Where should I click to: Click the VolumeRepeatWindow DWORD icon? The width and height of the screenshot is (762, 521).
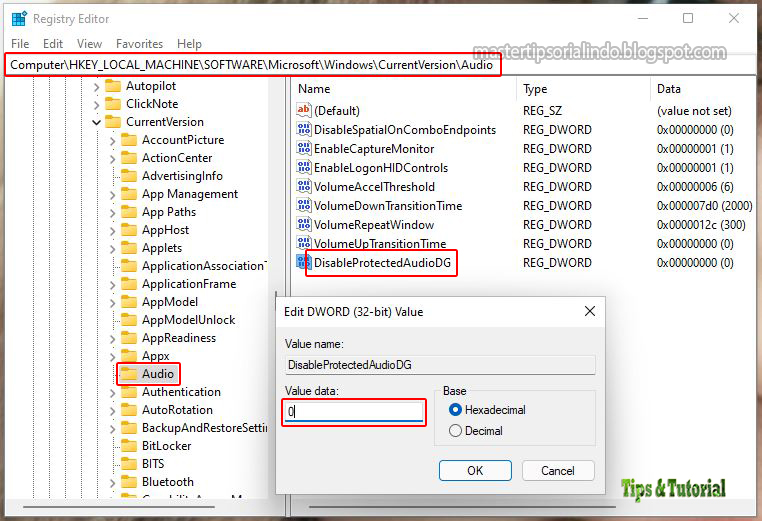(x=303, y=224)
